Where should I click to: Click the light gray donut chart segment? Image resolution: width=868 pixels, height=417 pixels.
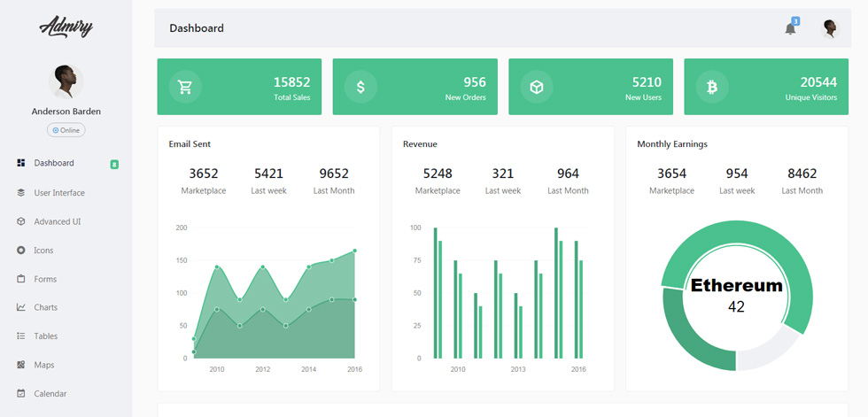click(x=768, y=349)
